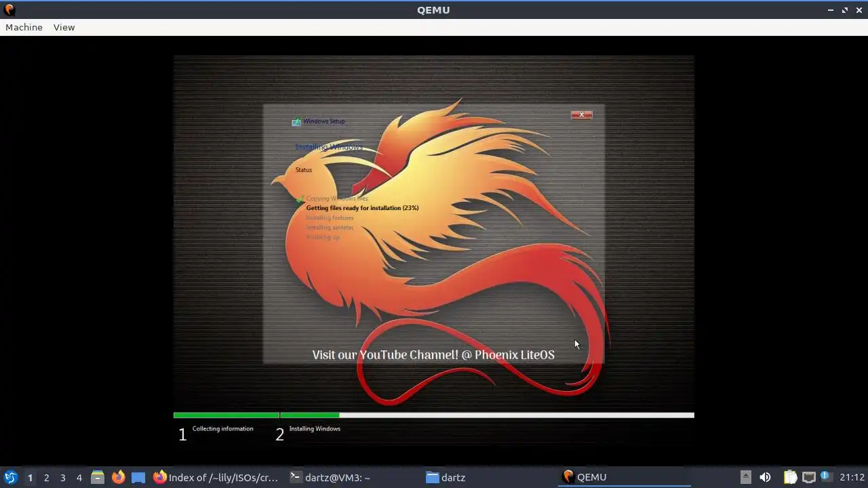Click the show desktop icon
This screenshot has width=868, height=488.
(138, 477)
